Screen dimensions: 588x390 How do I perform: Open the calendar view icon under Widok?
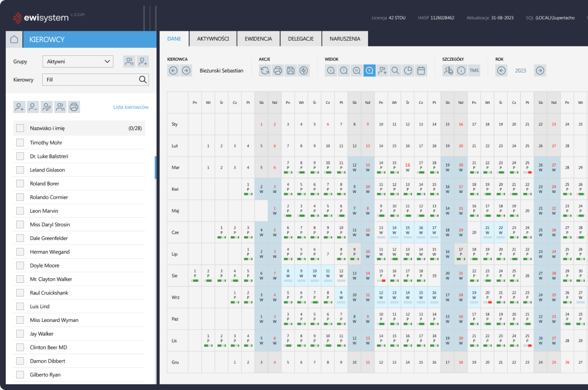[x=421, y=71]
